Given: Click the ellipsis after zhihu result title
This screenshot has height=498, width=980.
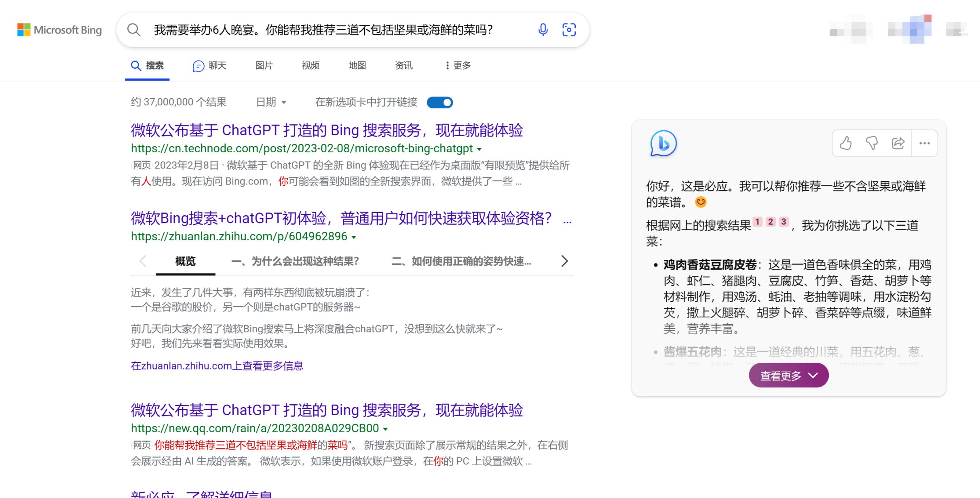Looking at the screenshot, I should click(567, 221).
